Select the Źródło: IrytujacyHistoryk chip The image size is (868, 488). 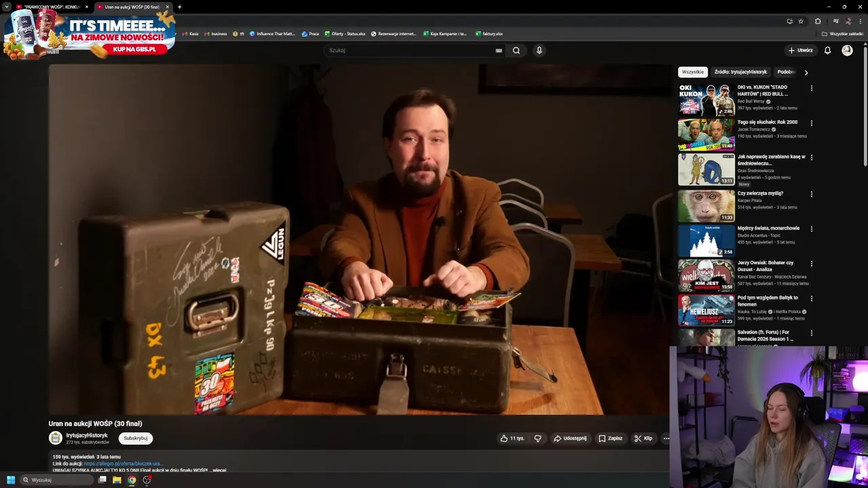pyautogui.click(x=741, y=72)
